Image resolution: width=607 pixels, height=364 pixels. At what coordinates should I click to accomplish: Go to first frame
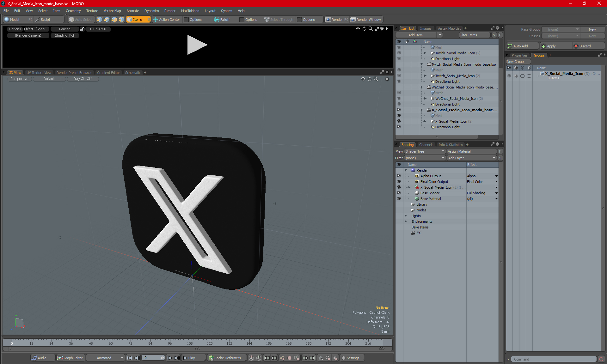coord(129,358)
